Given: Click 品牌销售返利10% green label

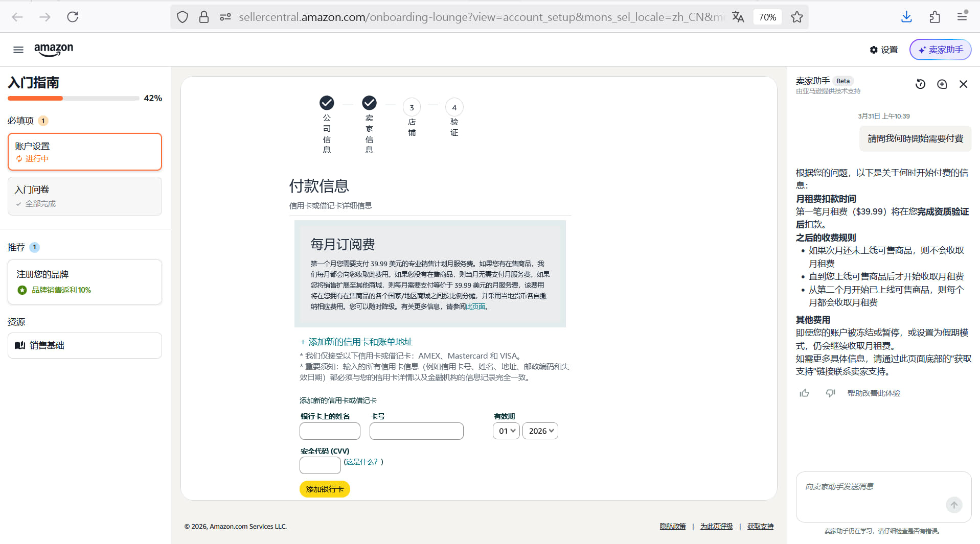Looking at the screenshot, I should [x=61, y=290].
